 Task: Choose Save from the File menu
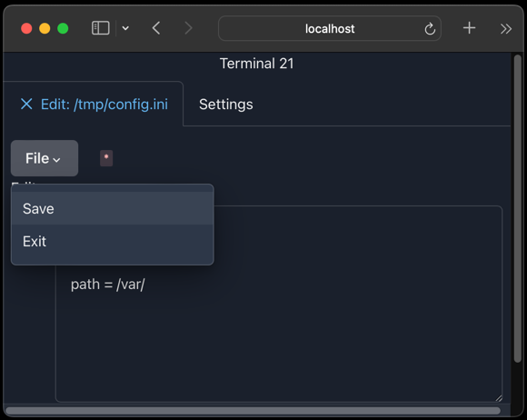tap(113, 208)
